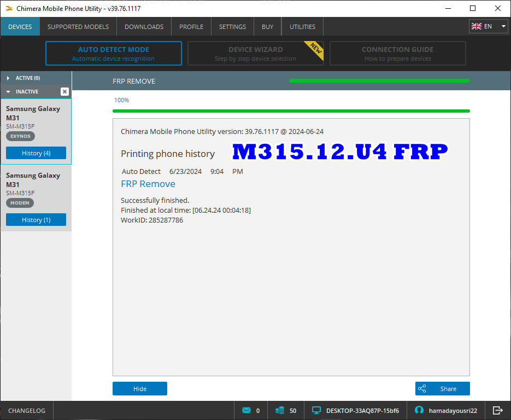
Task: Click the green 100% progress bar
Action: coord(291,110)
